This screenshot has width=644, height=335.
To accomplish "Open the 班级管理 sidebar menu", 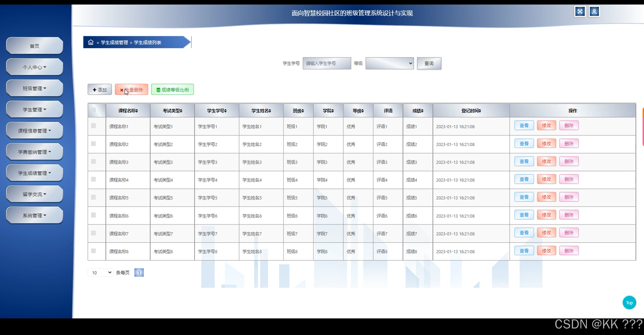I will tap(34, 88).
